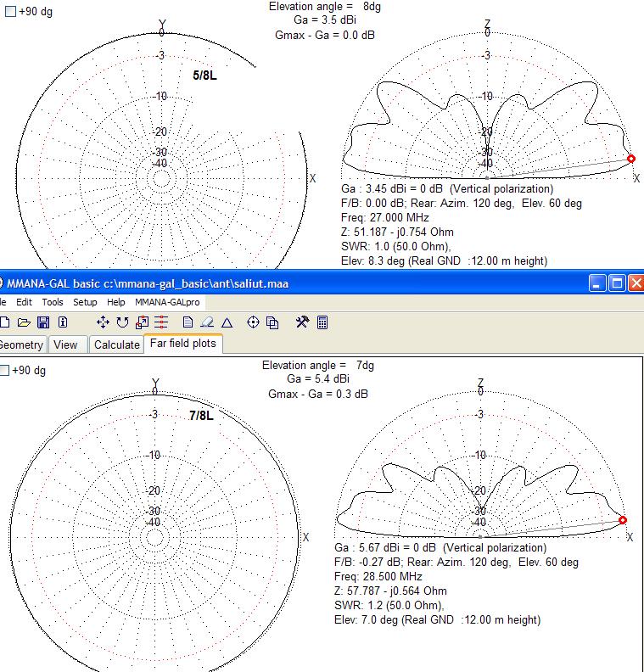Click the Scale/resize antenna icon
This screenshot has height=672, width=644.
(x=142, y=322)
